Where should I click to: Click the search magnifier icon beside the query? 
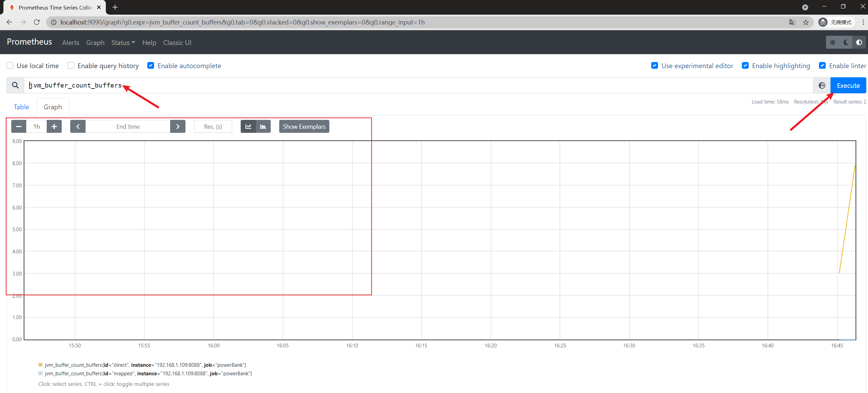[15, 85]
